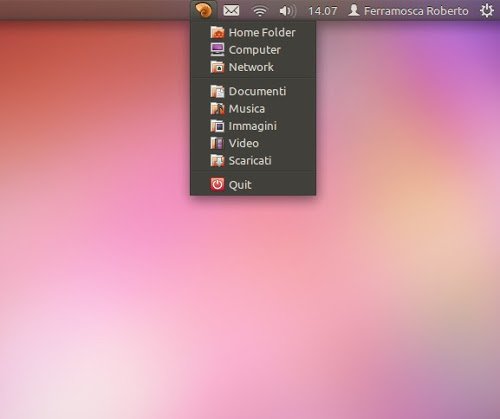Open the Wi-Fi network indicator
Image resolution: width=500 pixels, height=419 pixels.
259,11
